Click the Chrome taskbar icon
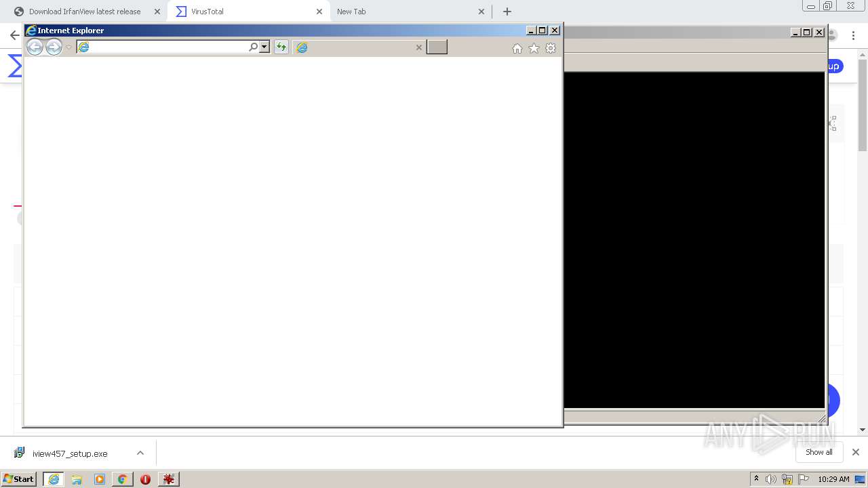 click(122, 479)
